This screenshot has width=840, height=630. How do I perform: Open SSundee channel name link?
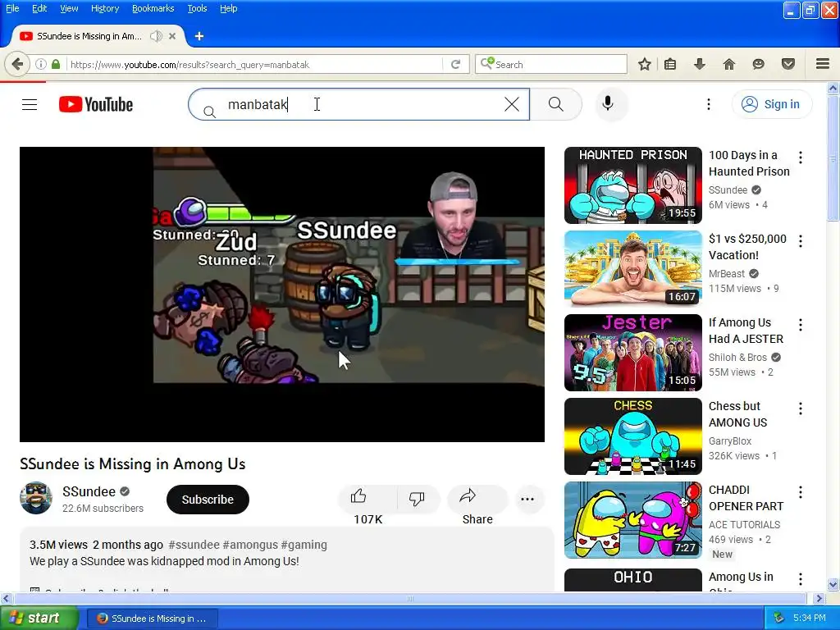tap(89, 491)
